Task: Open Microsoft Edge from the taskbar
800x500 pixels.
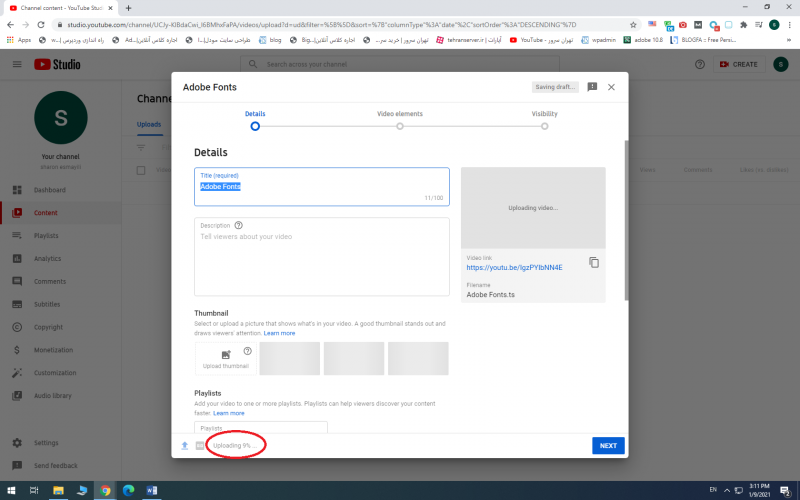Action: (128, 490)
